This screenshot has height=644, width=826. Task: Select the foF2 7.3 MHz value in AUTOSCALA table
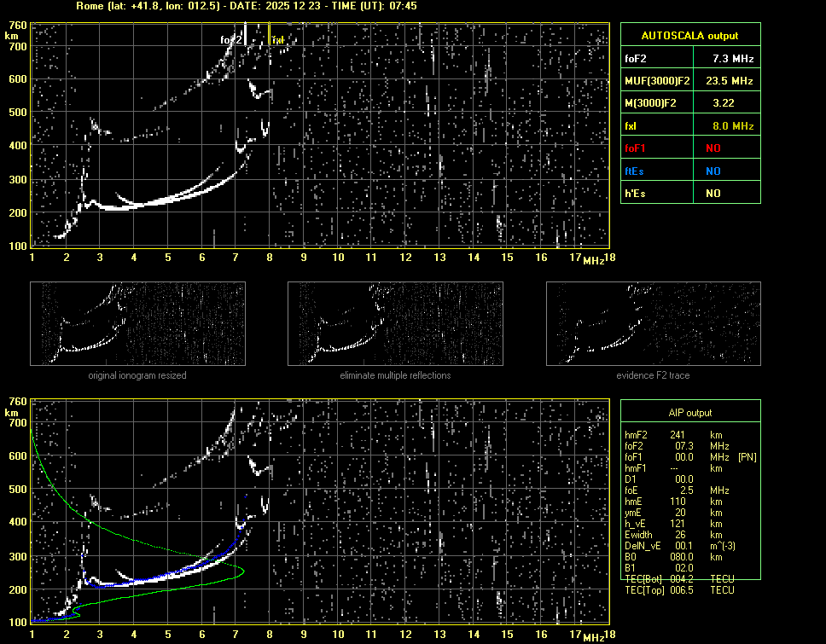pos(733,59)
